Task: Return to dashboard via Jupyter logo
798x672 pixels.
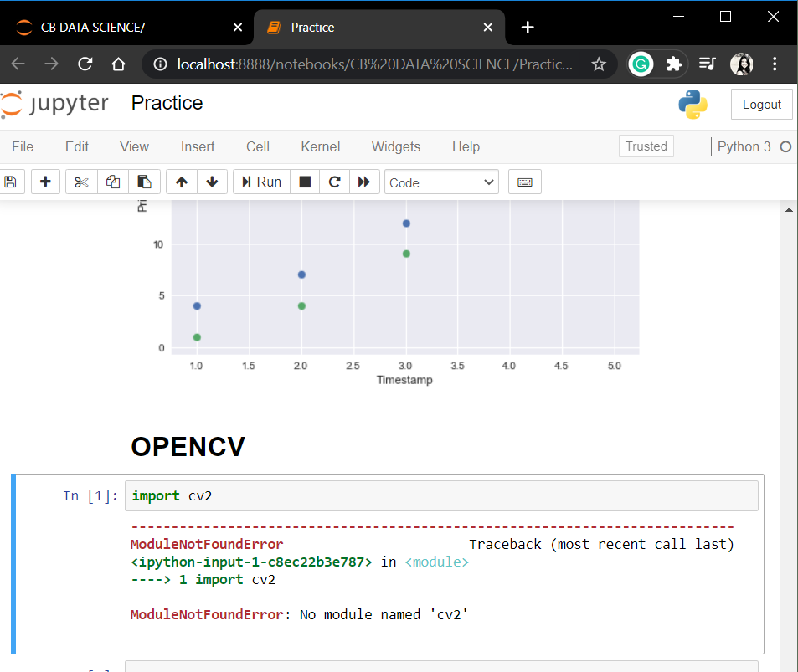Action: tap(54, 103)
